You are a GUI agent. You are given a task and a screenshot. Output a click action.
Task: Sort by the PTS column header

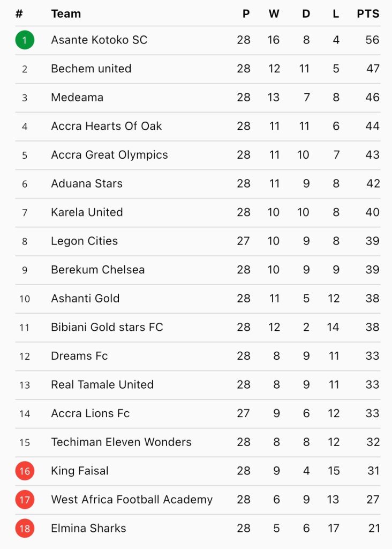368,13
